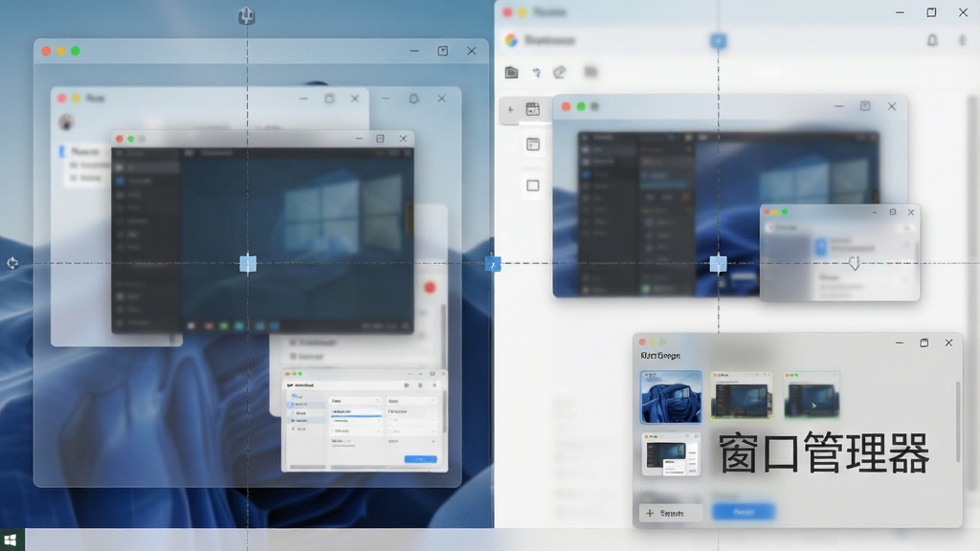Image resolution: width=980 pixels, height=551 pixels.
Task: Click the blue center handle on the right window crosshair
Action: [x=718, y=264]
